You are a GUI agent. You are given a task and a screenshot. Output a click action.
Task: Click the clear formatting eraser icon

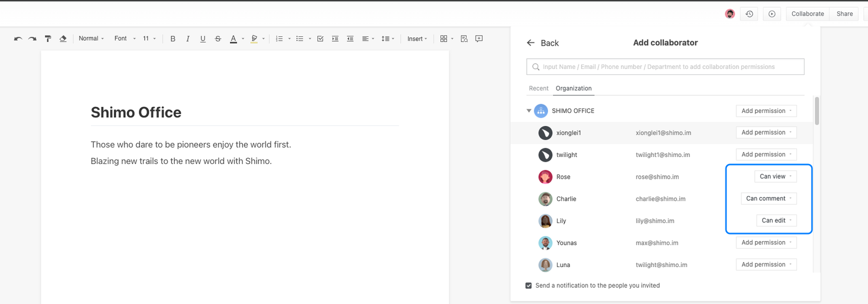63,39
